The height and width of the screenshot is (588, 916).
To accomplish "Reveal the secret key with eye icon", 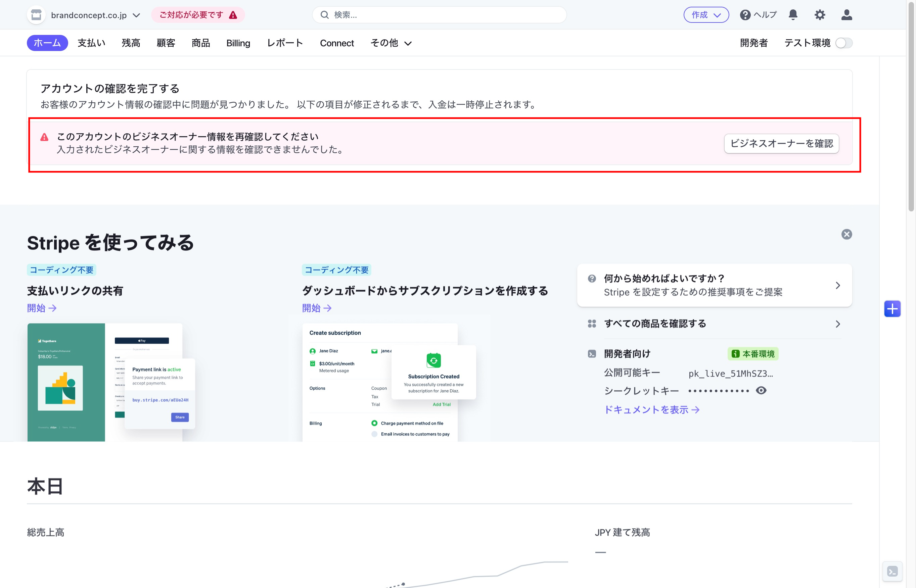I will [761, 390].
